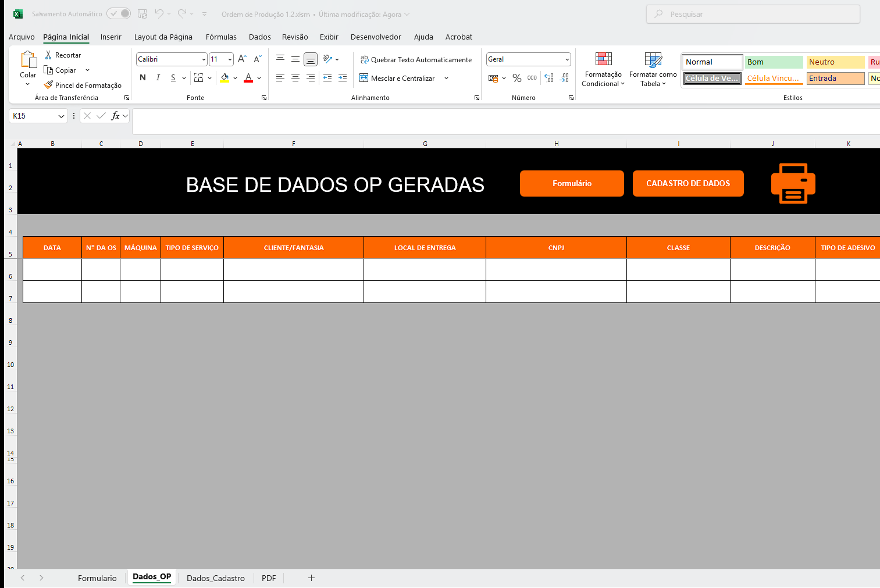The image size is (880, 588).
Task: Switch to the Inserir tab
Action: click(x=111, y=37)
